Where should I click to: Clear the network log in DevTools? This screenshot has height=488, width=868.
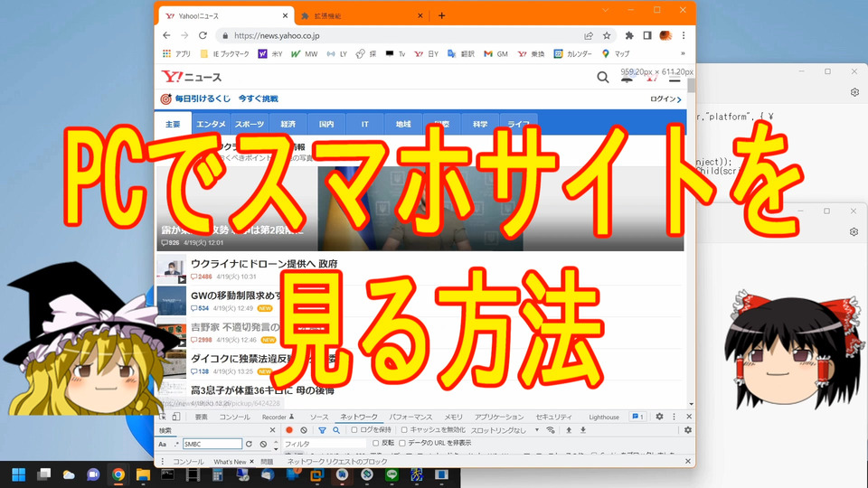304,430
